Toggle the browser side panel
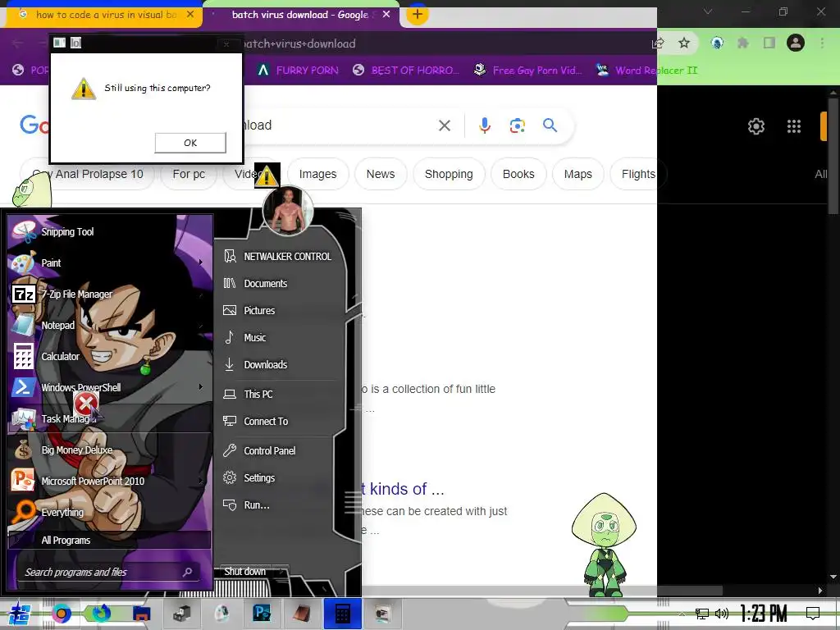This screenshot has height=630, width=840. (x=769, y=43)
